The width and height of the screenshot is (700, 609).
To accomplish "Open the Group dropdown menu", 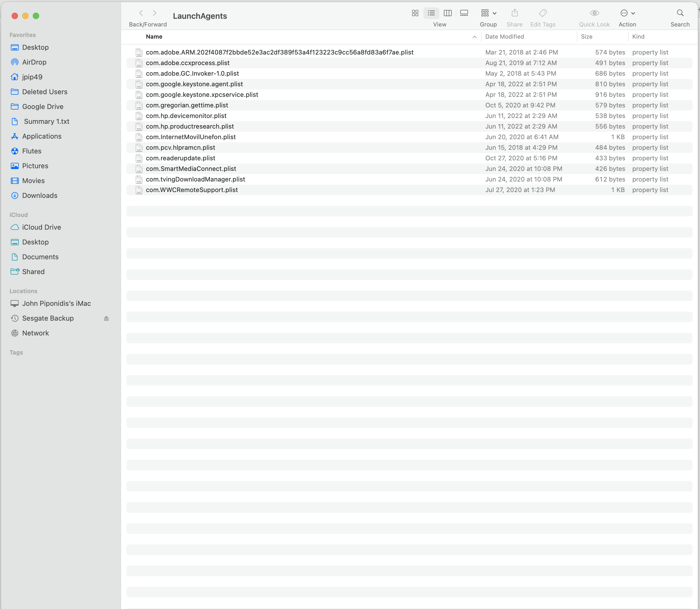I will (x=489, y=13).
